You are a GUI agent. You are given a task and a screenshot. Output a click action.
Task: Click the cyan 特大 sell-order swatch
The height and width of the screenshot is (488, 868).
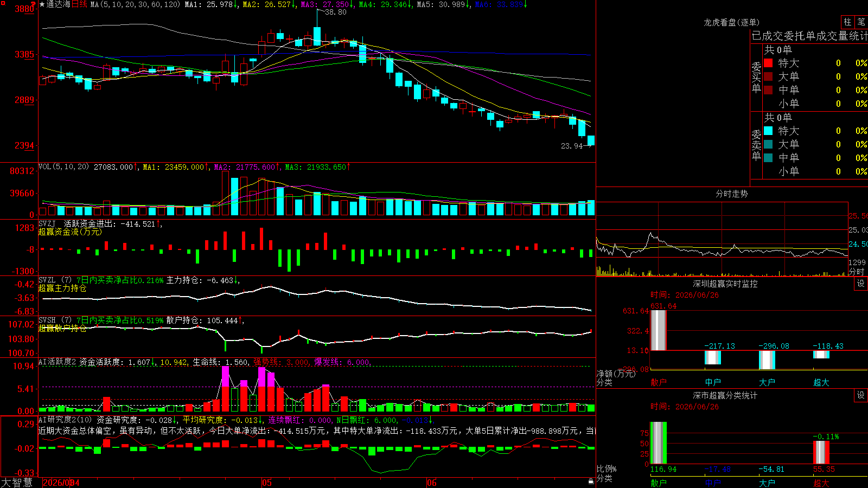(x=768, y=131)
